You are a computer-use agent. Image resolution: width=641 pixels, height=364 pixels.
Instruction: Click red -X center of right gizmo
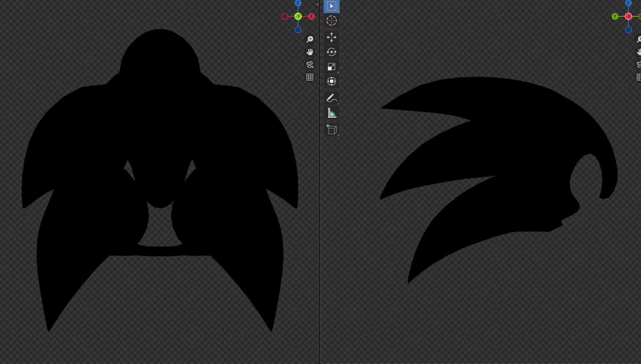628,17
